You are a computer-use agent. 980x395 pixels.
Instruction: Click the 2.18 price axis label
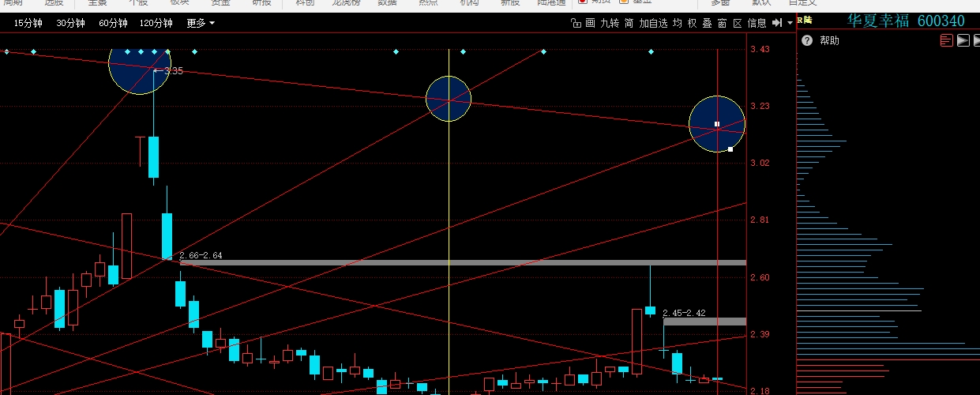tap(760, 391)
